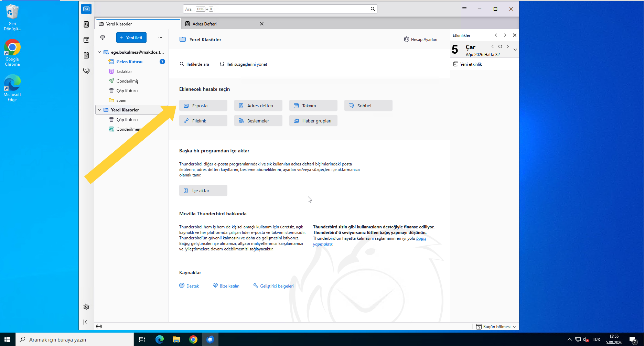
Task: Open Task View on the taskbar
Action: tap(142, 339)
